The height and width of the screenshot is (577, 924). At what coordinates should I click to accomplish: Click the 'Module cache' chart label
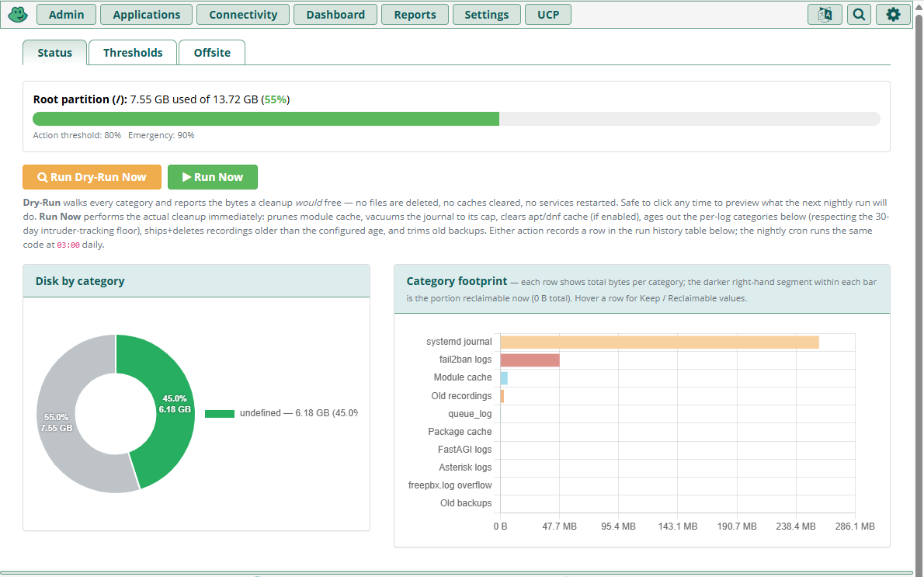point(463,377)
